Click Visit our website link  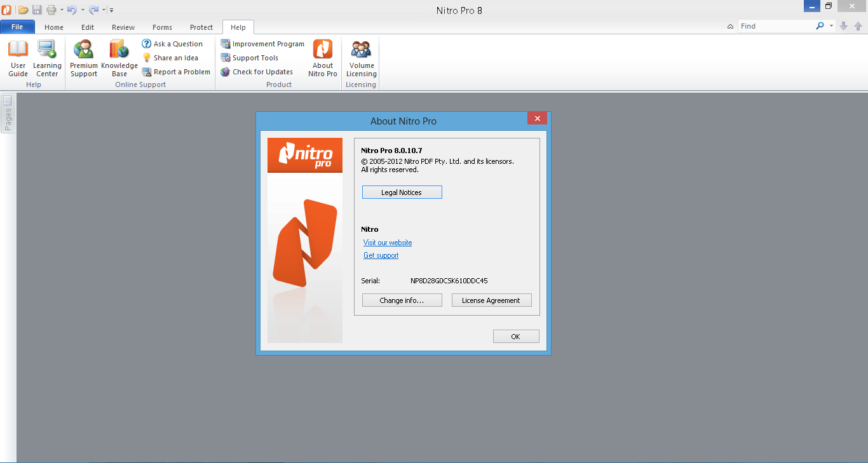tap(388, 243)
